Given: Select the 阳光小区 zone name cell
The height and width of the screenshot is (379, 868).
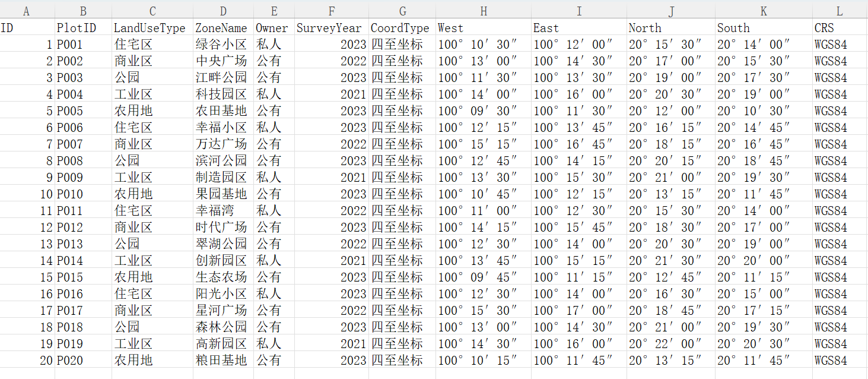Looking at the screenshot, I should (x=223, y=293).
